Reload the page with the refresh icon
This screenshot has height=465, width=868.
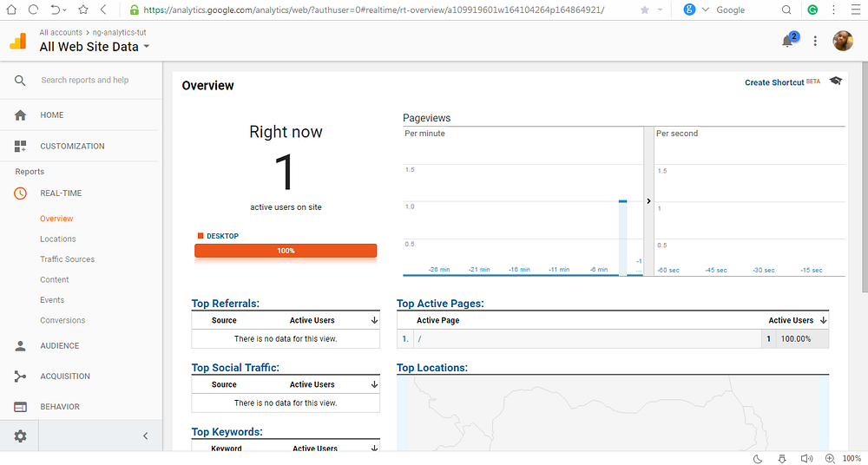click(x=33, y=10)
